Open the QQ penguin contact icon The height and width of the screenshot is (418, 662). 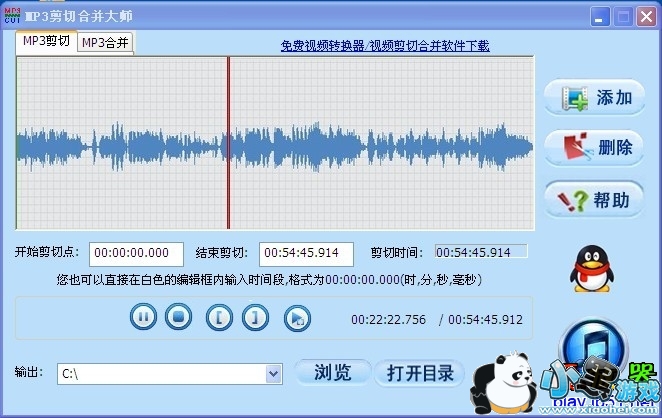click(x=592, y=269)
